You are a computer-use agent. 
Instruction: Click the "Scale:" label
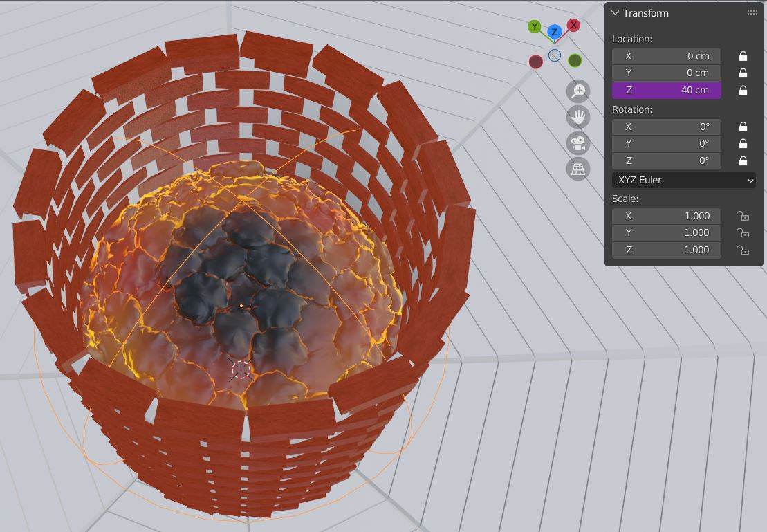[x=625, y=199]
